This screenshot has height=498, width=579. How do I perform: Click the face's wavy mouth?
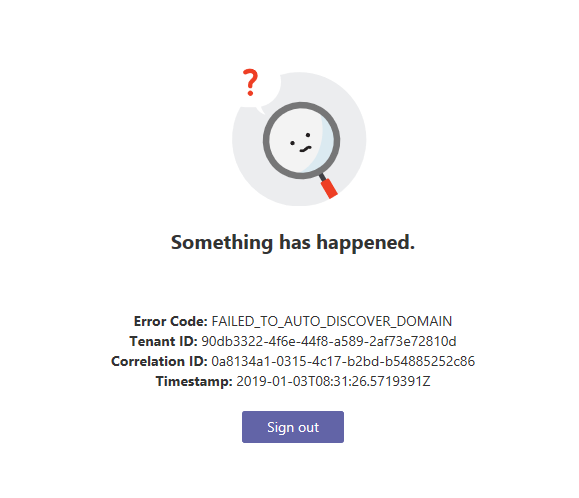click(305, 149)
